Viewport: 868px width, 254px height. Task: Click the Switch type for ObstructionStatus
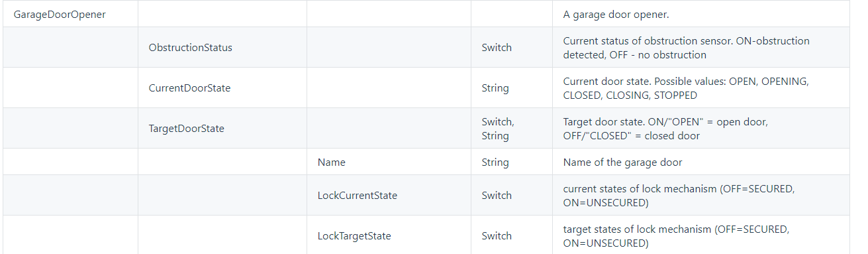pyautogui.click(x=497, y=48)
